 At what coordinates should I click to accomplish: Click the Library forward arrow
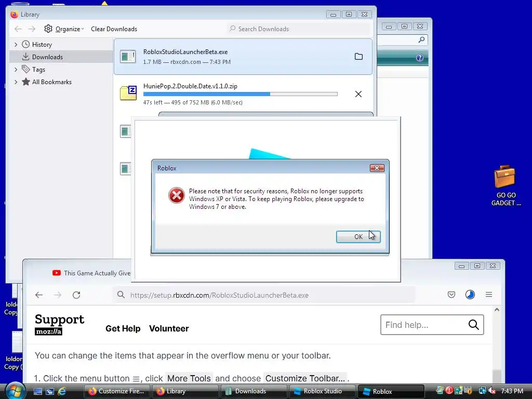coord(32,29)
